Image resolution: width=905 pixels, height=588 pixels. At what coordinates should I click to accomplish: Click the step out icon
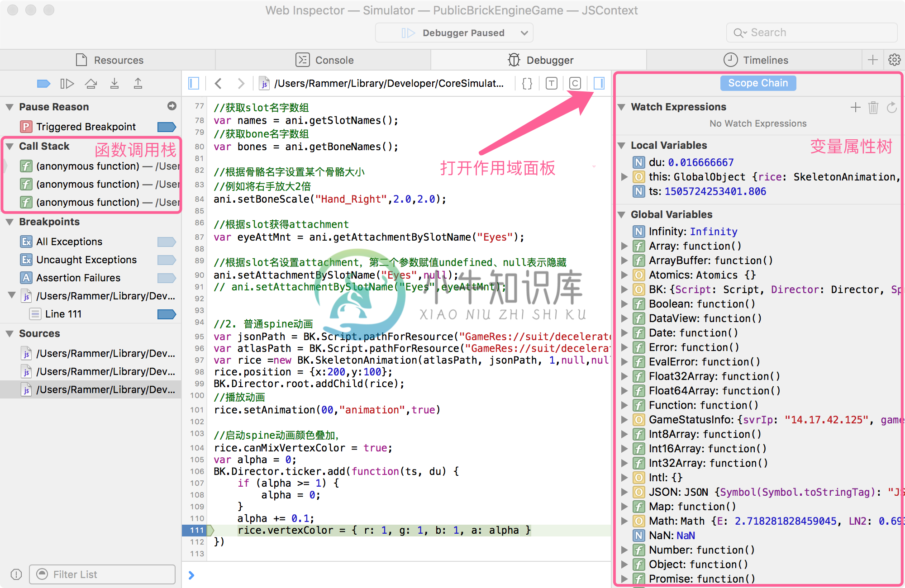tap(138, 83)
